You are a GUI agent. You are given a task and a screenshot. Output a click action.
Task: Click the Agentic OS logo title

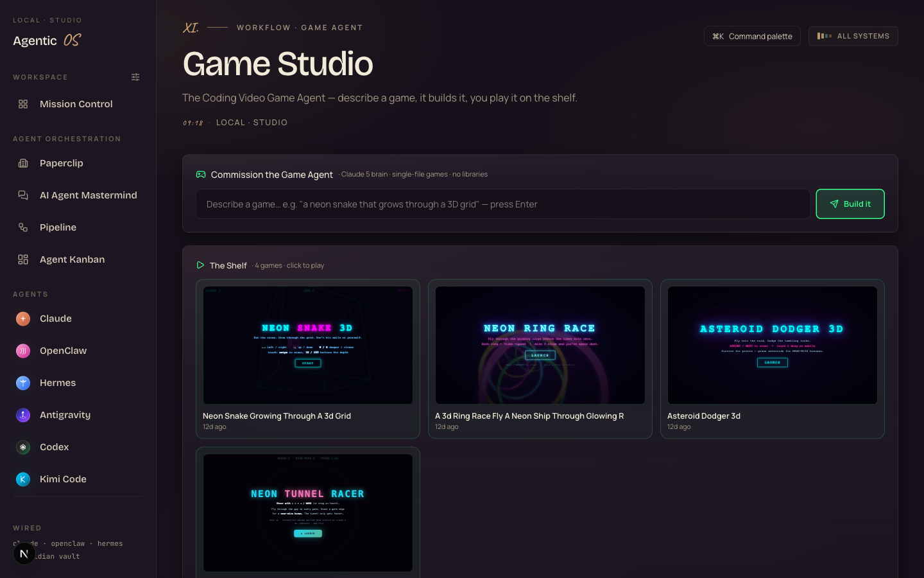click(x=47, y=40)
